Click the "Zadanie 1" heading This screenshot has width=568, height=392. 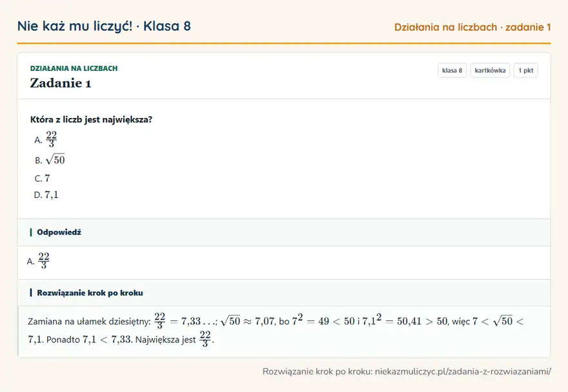61,83
